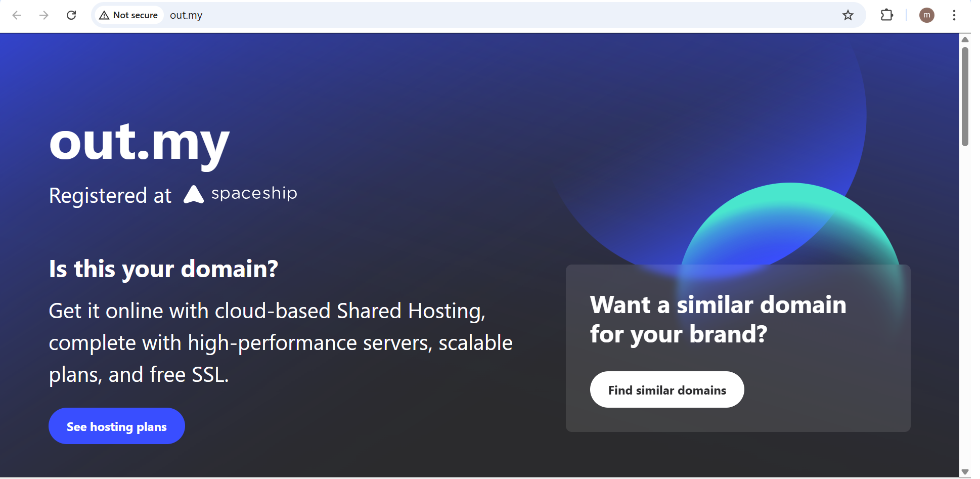Click the Spaceship logo link
The width and height of the screenshot is (980, 479).
[240, 194]
